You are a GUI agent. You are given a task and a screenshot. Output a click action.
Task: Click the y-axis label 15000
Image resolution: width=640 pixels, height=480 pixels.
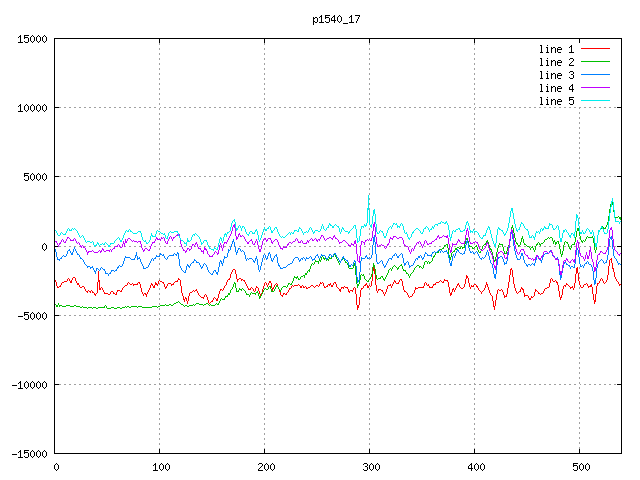(x=32, y=39)
